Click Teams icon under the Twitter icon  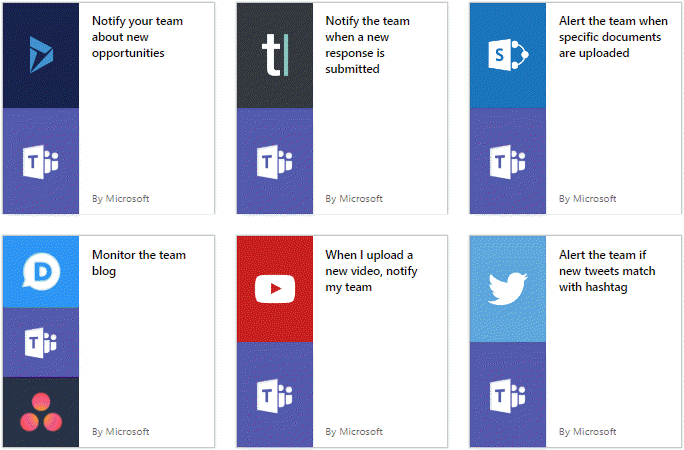point(508,395)
